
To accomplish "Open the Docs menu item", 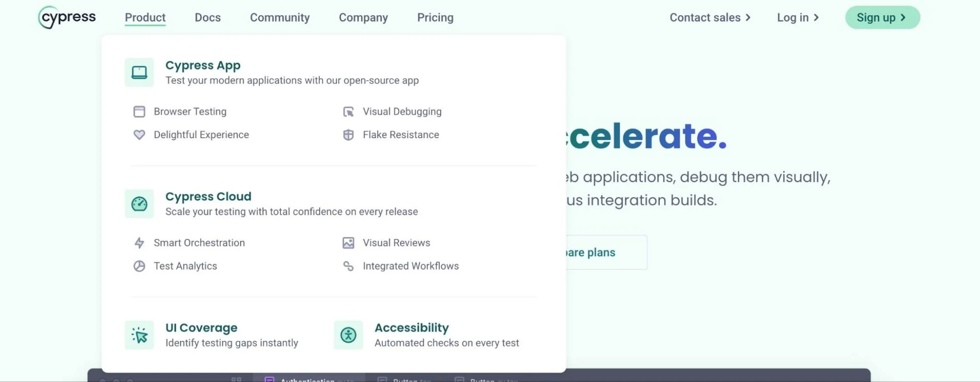I will (208, 18).
